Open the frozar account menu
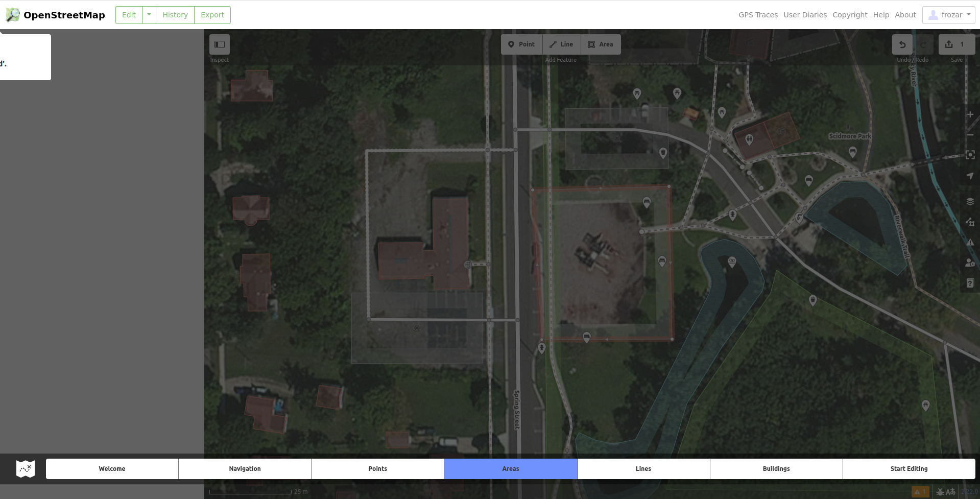The width and height of the screenshot is (980, 499). click(948, 15)
